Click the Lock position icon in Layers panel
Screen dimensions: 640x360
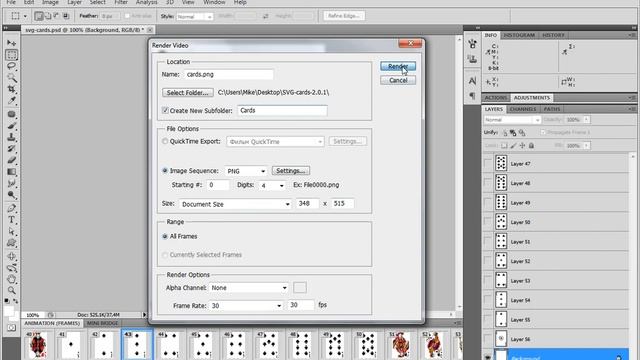click(522, 145)
